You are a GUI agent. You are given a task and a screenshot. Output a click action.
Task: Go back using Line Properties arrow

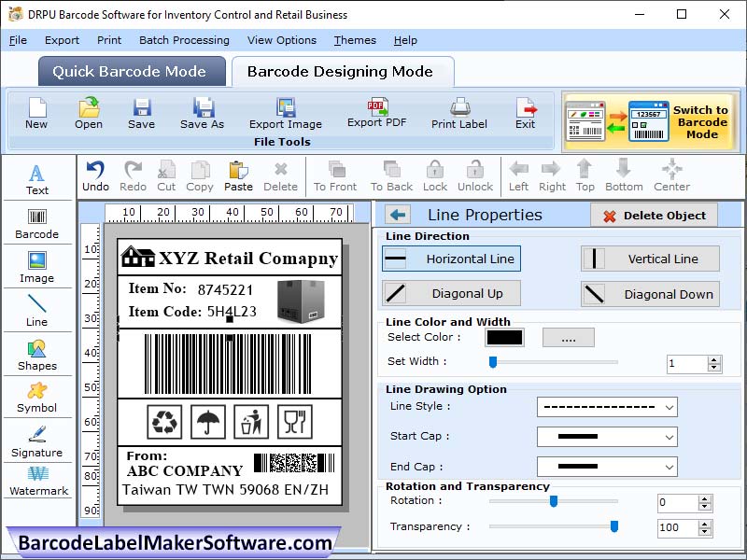pos(398,215)
